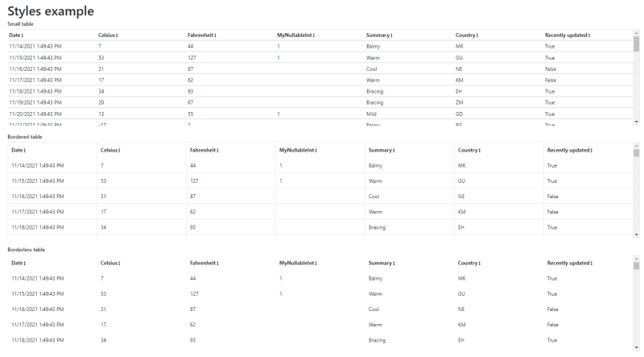Sort the Borderless table by the Date column

25,264
